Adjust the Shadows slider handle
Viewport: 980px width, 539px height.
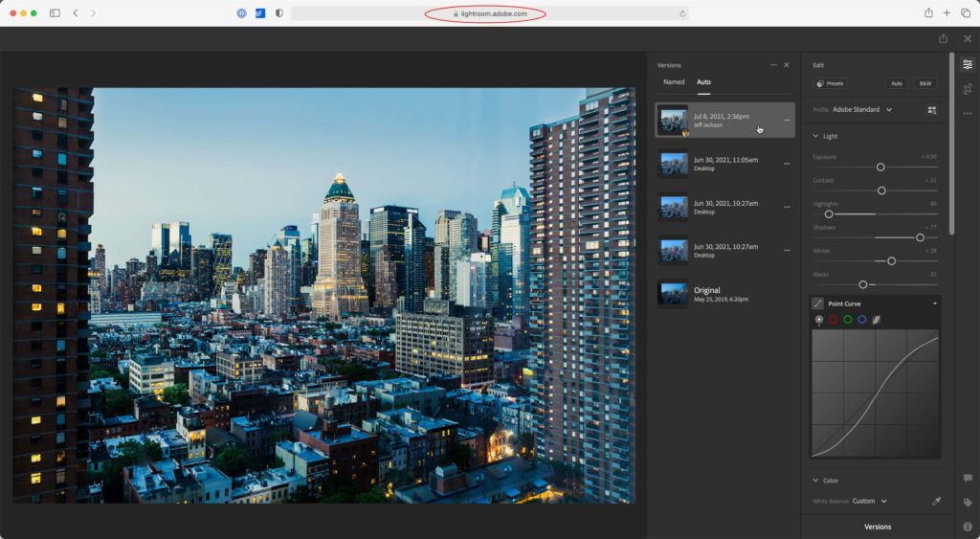[920, 237]
